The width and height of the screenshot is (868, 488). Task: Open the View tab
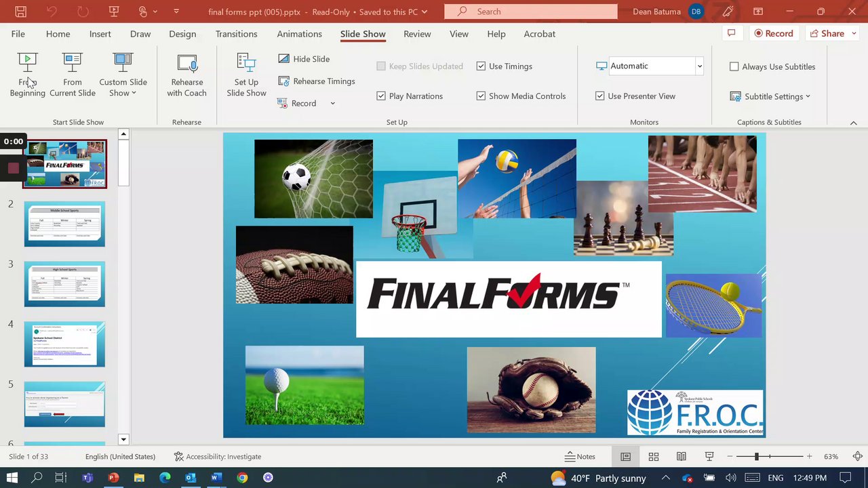459,34
